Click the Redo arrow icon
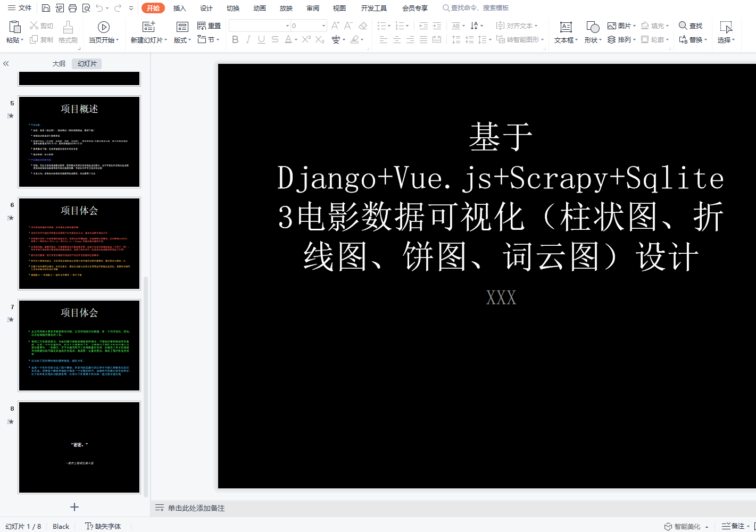The width and height of the screenshot is (756, 532). [x=118, y=8]
